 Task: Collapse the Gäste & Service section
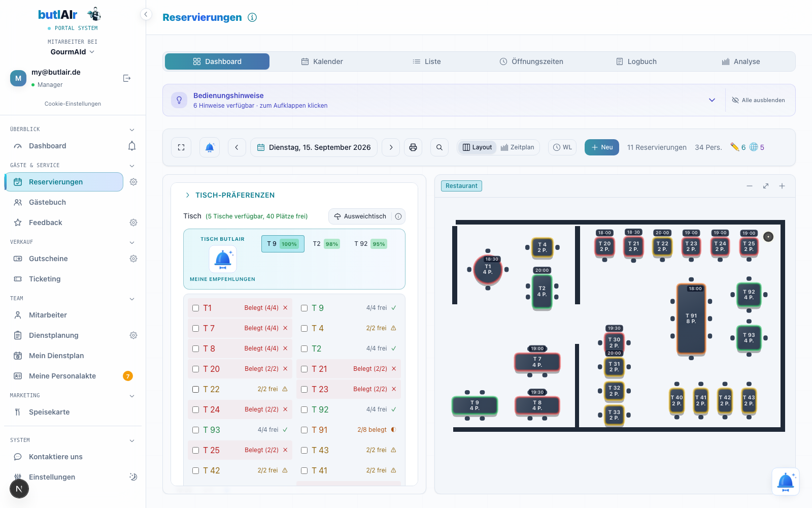(132, 166)
